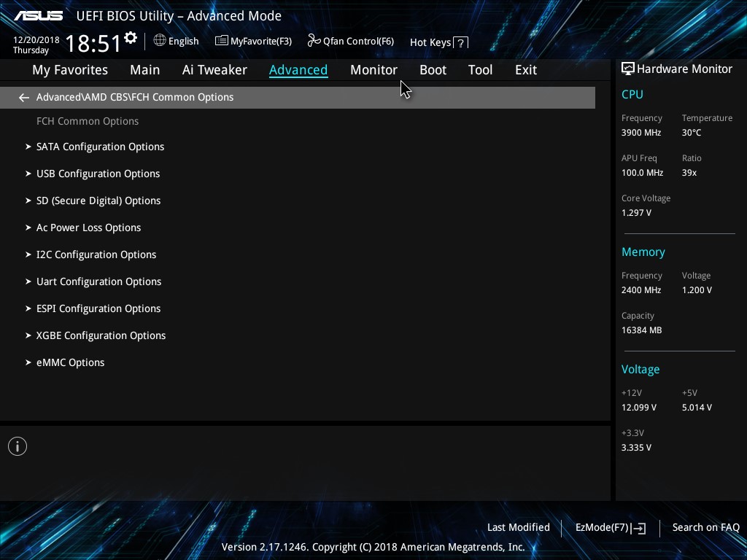Click the CPU section heading

632,94
